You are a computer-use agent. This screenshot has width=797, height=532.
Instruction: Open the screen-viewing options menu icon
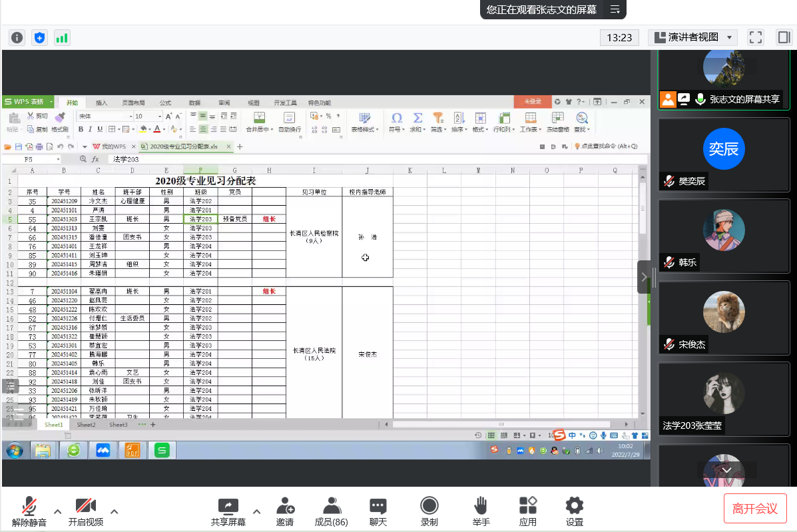[615, 9]
